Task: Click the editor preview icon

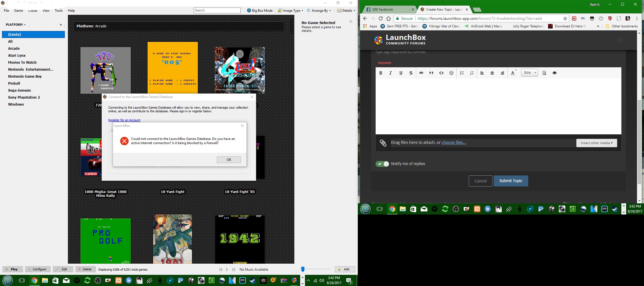Action: 544,73
